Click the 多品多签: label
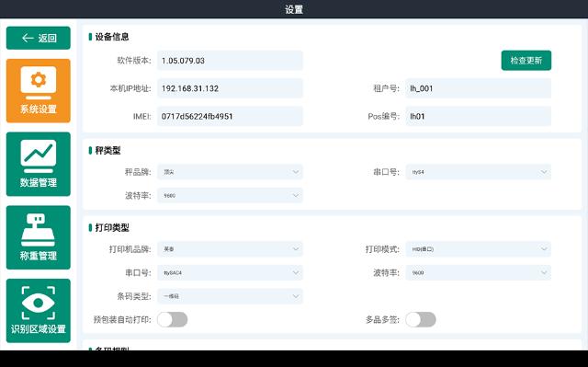Screen dimensions: 588x367 point(382,320)
